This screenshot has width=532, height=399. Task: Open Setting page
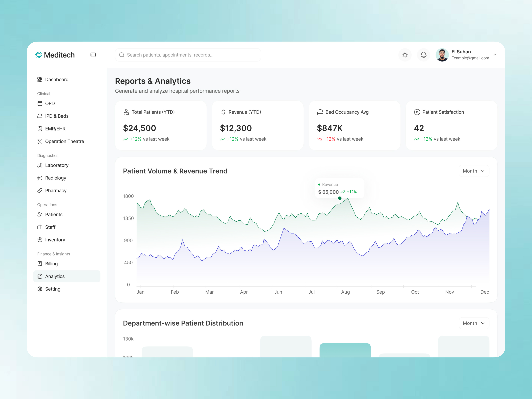(x=67, y=289)
